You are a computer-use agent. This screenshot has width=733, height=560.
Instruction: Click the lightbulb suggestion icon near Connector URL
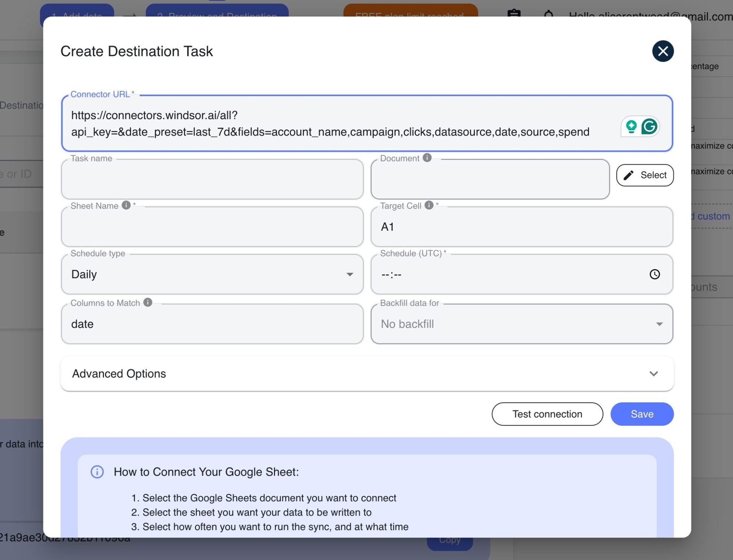(x=630, y=126)
